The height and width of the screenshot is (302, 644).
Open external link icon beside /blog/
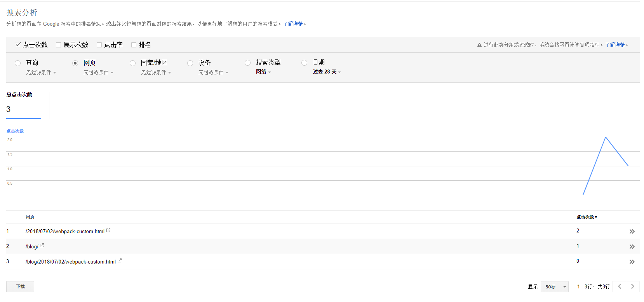tap(42, 246)
